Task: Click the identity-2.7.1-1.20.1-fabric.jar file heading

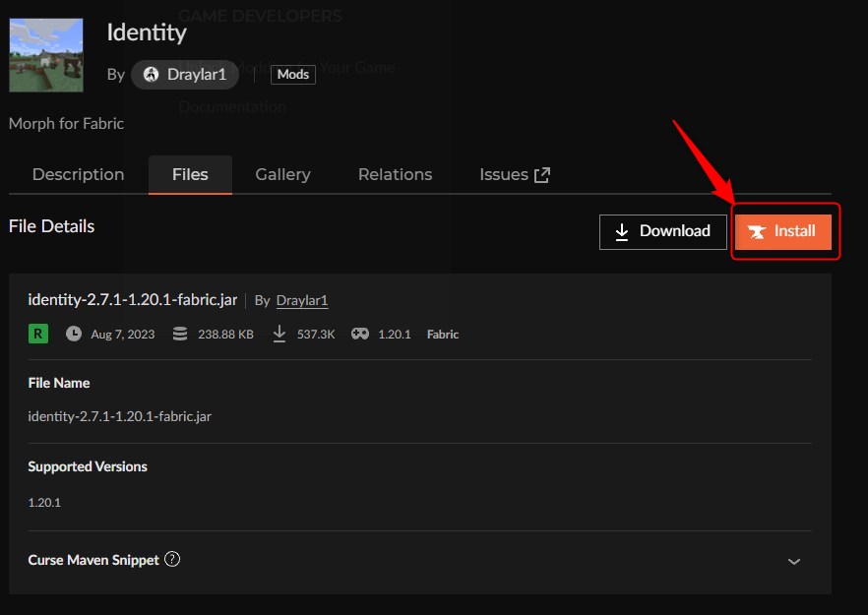Action: tap(133, 299)
